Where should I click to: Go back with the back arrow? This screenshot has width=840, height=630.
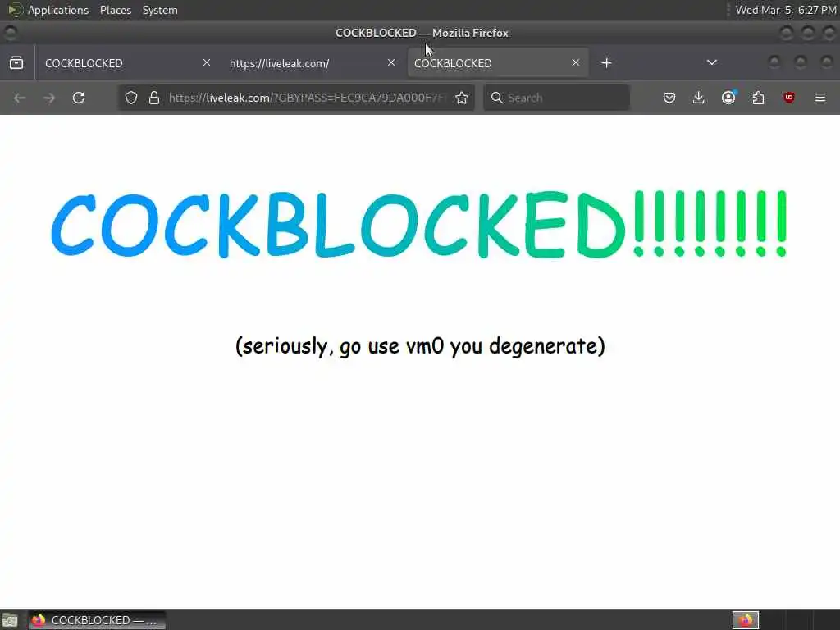[x=20, y=98]
